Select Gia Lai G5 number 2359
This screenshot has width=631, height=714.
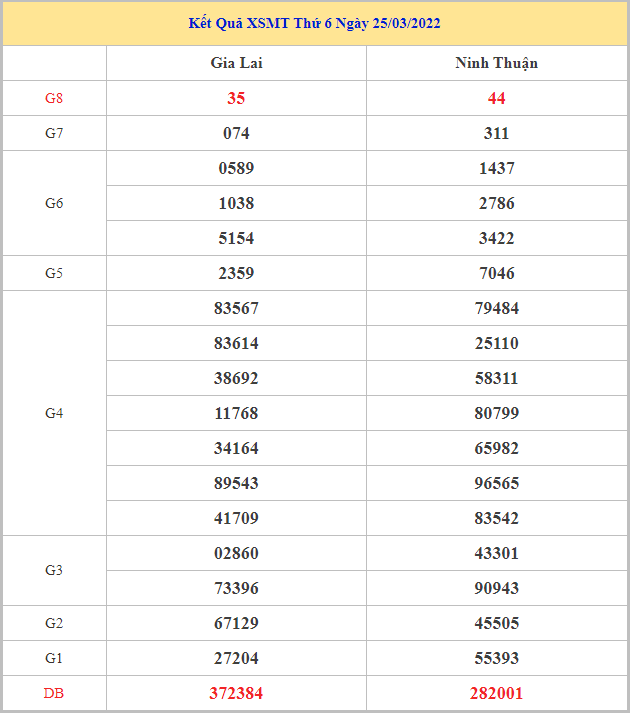[x=236, y=273]
